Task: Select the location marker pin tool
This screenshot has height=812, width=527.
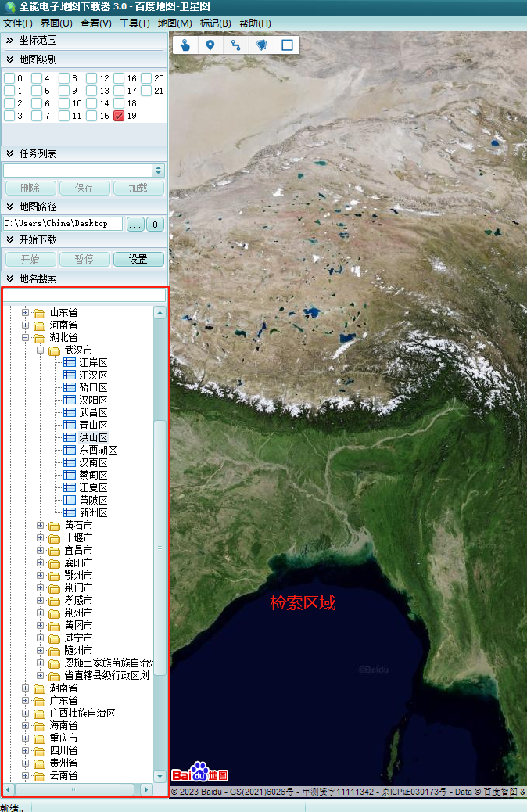Action: tap(210, 45)
